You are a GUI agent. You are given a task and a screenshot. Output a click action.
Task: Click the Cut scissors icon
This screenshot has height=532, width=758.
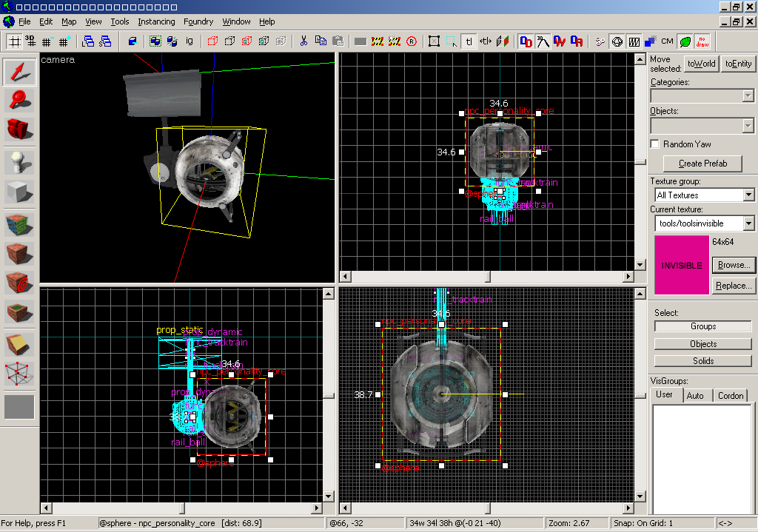[303, 41]
